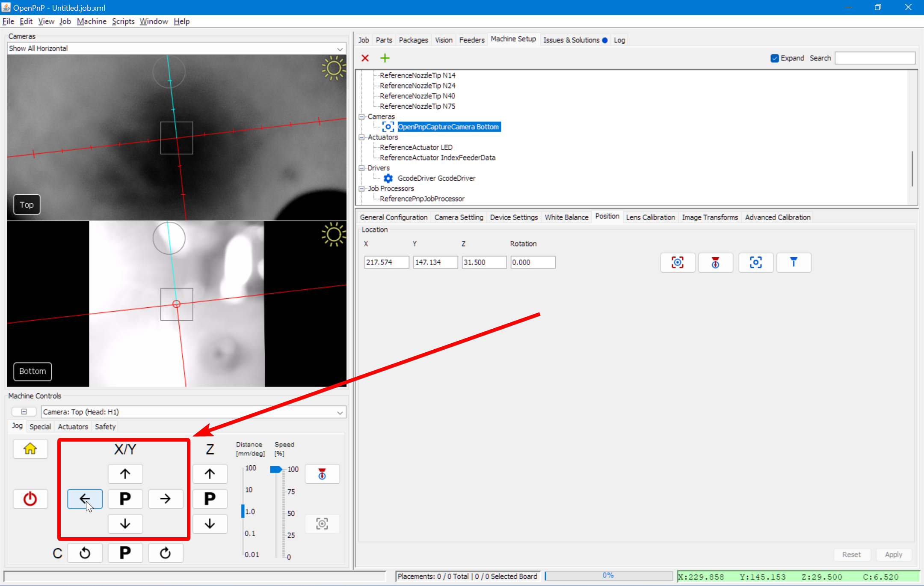Collapse the machine controls panel toggle
This screenshot has width=924, height=586.
point(24,412)
